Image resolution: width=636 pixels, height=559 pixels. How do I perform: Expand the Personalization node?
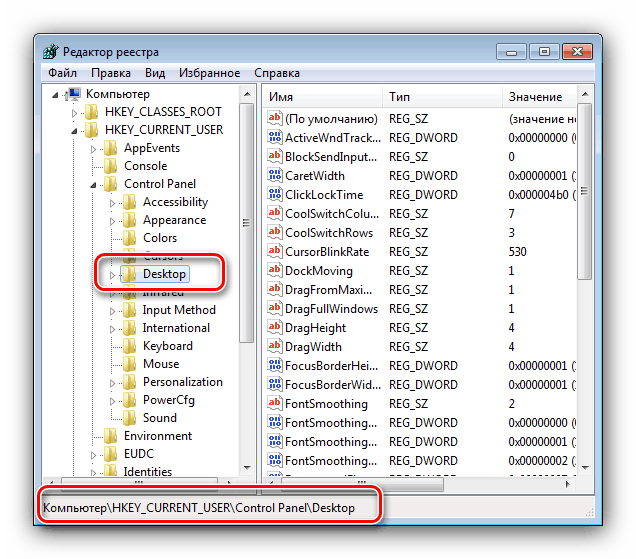112,383
